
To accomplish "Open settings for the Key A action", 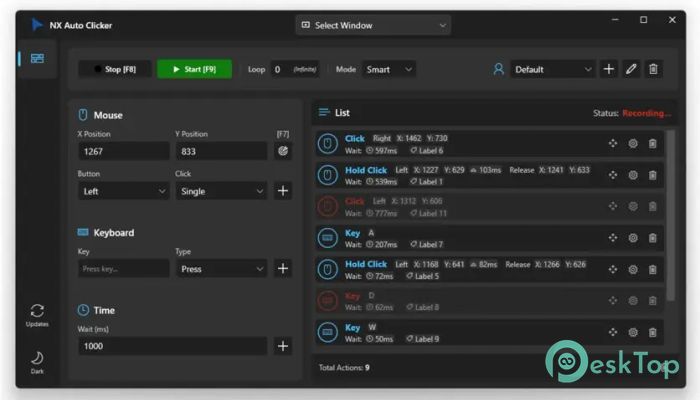I will (633, 238).
